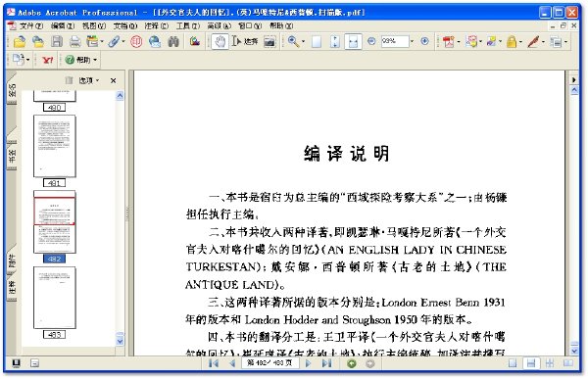
Task: Switch to the 附件 Attachments side tab
Action: (x=12, y=260)
